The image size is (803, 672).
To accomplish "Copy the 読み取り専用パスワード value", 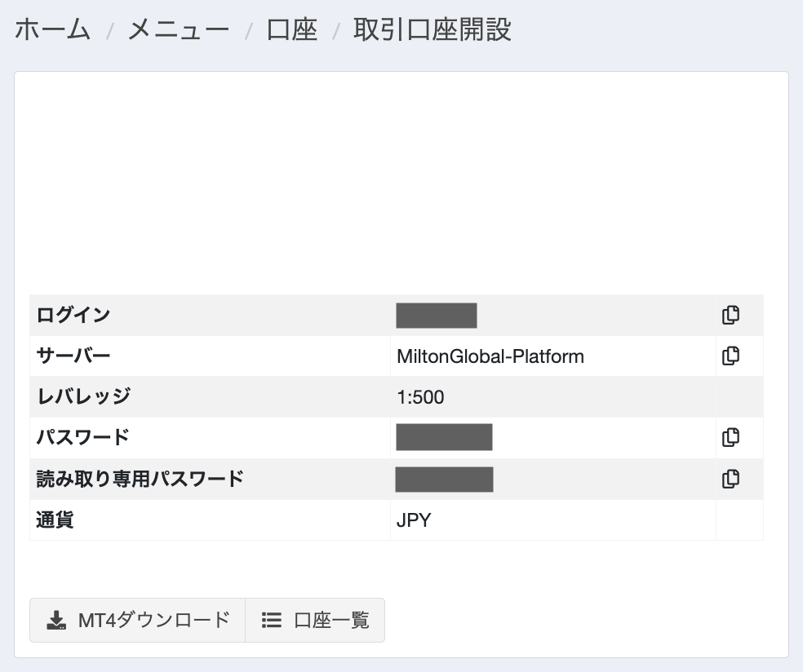I will click(730, 479).
